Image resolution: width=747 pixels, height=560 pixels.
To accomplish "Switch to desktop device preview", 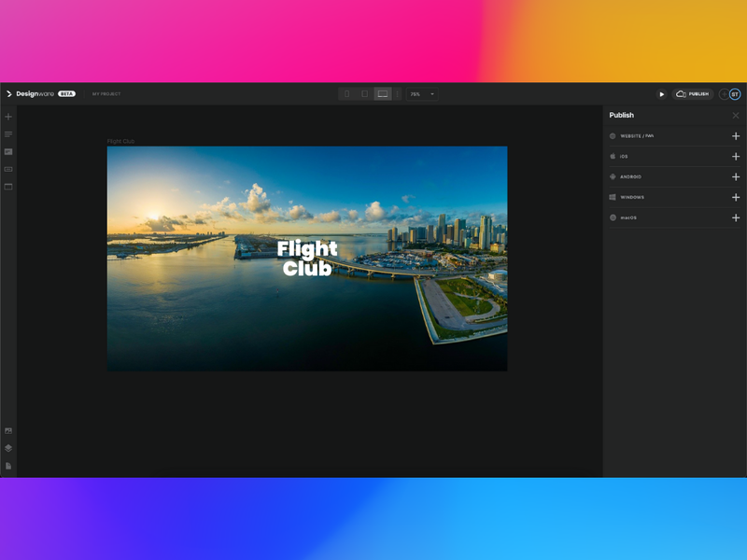I will [383, 94].
